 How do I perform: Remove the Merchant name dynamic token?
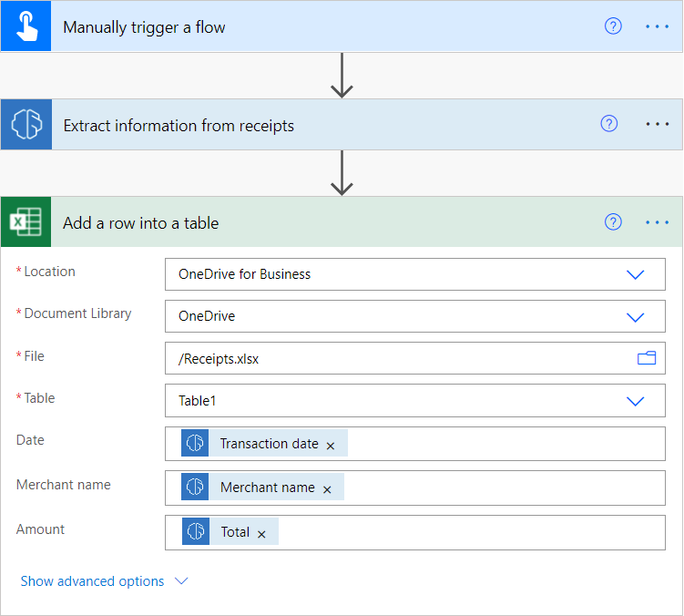(x=327, y=489)
